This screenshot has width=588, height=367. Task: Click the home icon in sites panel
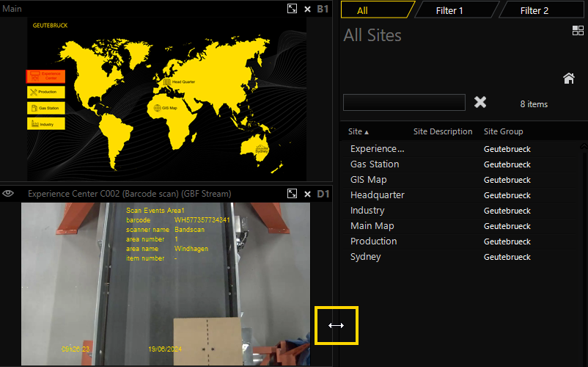[568, 79]
